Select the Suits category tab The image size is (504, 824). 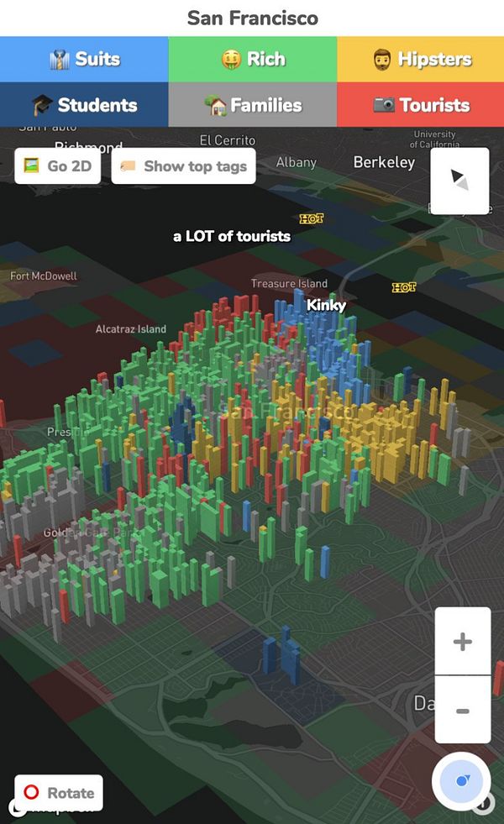(x=84, y=59)
